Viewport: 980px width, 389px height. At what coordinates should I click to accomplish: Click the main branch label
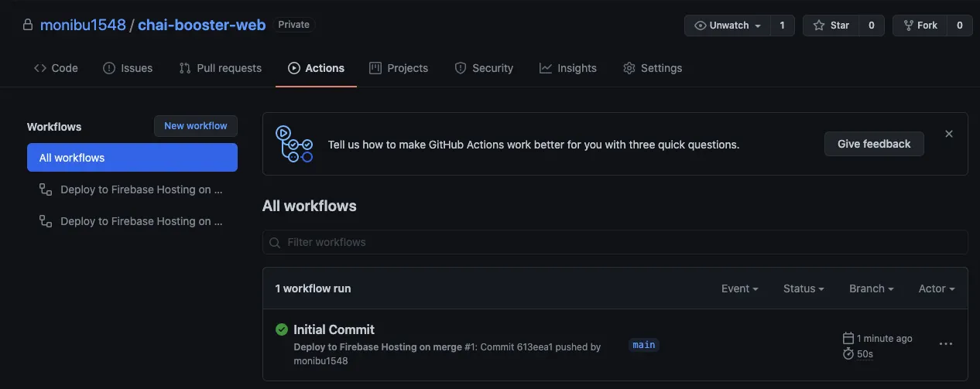point(644,345)
